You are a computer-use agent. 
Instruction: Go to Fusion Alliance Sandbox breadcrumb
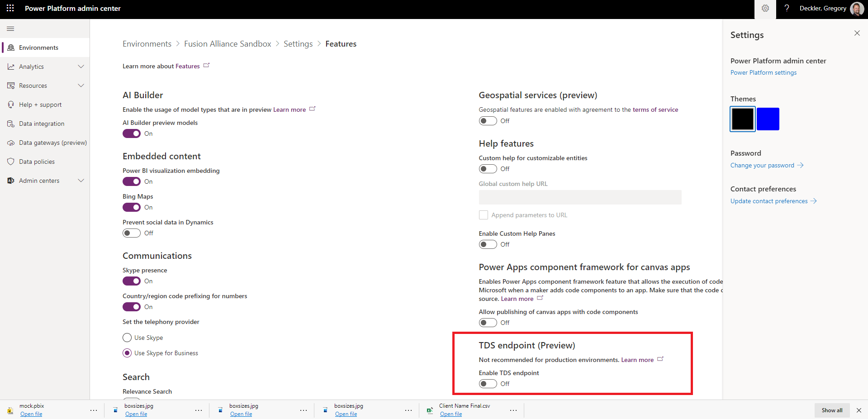[x=228, y=44]
